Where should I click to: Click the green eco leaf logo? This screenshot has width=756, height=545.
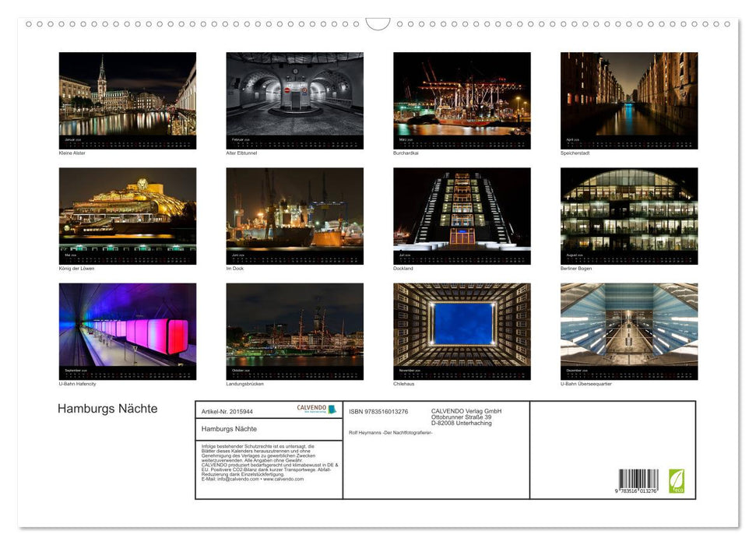(x=677, y=480)
